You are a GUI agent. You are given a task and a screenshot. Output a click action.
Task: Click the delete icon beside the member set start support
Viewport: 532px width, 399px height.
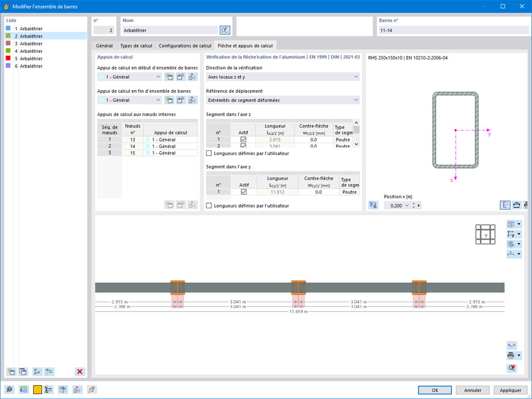tap(192, 77)
